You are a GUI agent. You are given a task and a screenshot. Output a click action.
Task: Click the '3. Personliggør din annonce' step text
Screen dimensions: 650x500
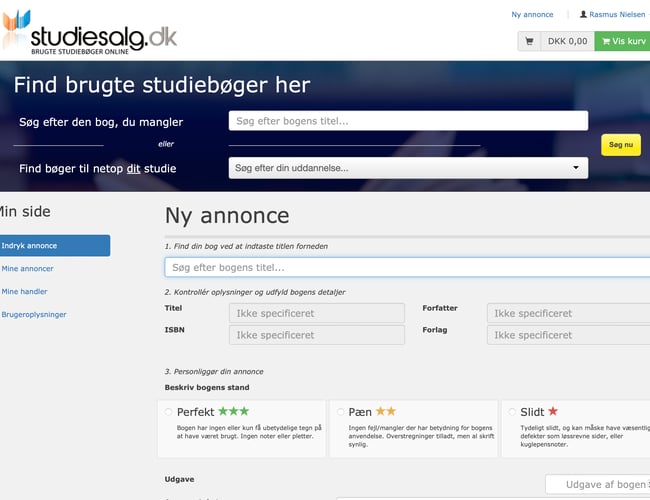click(214, 371)
